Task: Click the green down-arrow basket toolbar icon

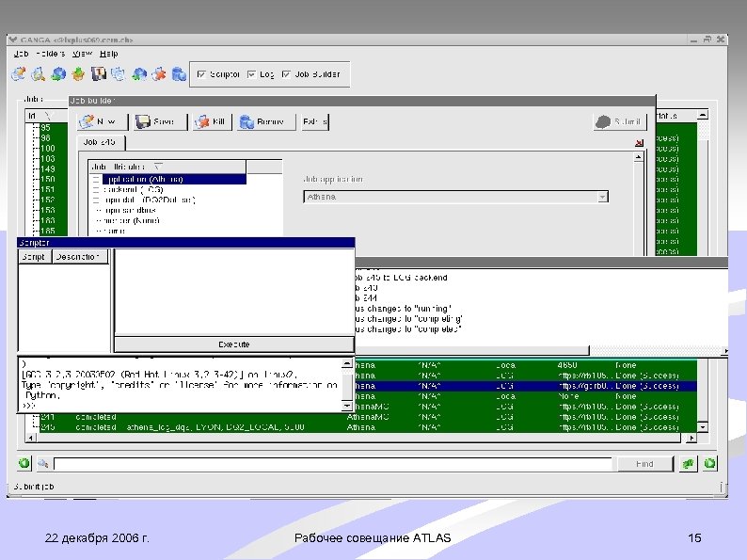Action: click(x=78, y=73)
